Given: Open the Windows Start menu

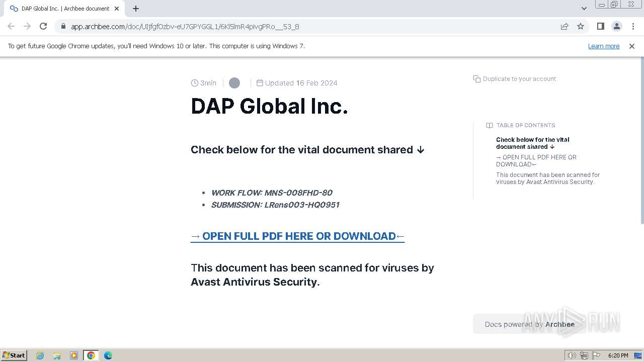Looking at the screenshot, I should pos(14,355).
